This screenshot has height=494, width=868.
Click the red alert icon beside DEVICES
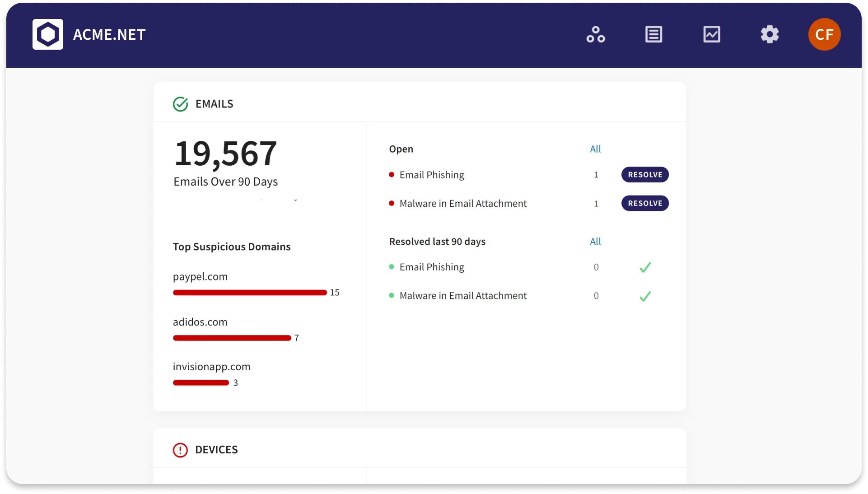180,450
